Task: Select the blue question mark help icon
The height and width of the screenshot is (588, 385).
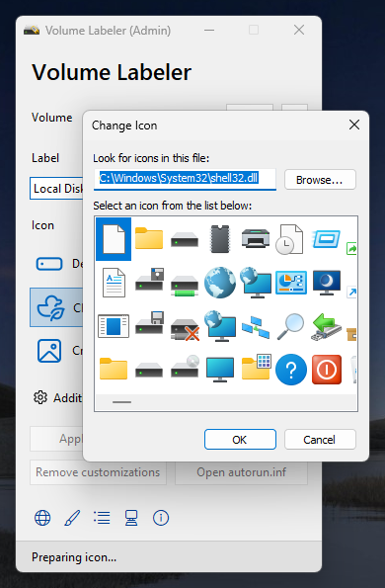Action: point(291,370)
